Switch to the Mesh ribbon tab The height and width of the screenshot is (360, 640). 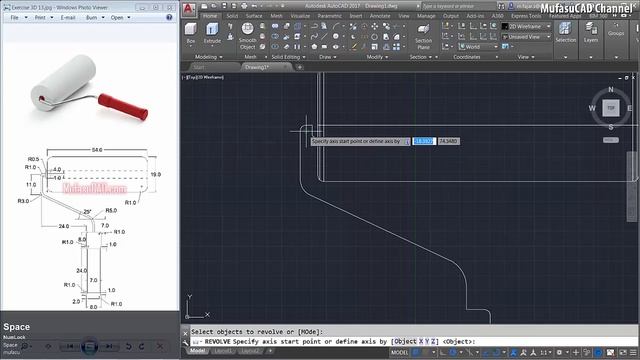pyautogui.click(x=276, y=16)
